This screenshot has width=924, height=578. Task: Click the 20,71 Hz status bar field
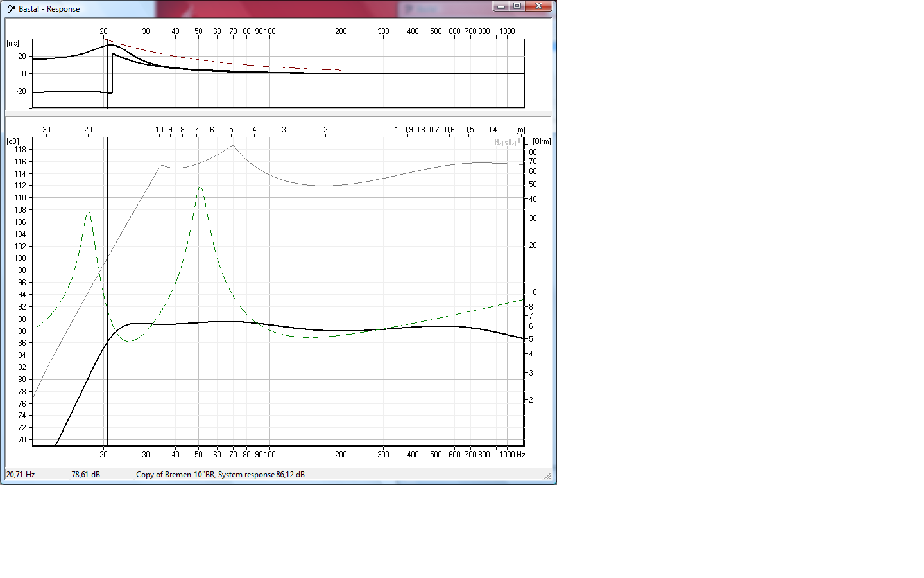tap(37, 475)
